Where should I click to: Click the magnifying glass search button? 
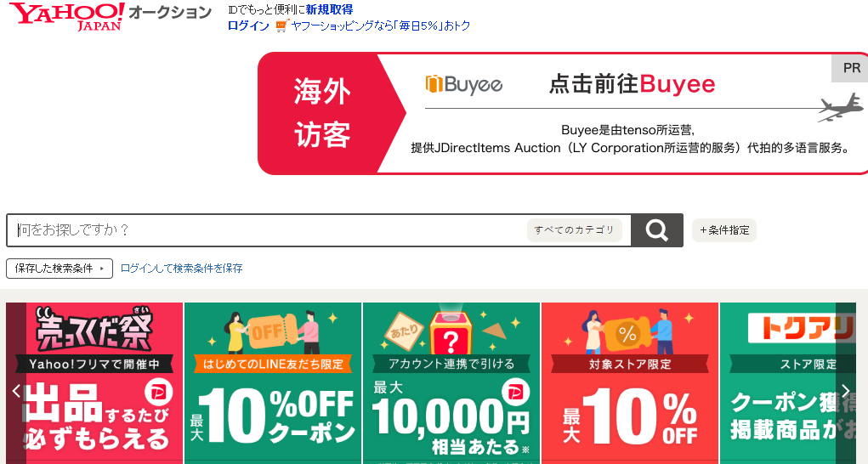click(656, 230)
